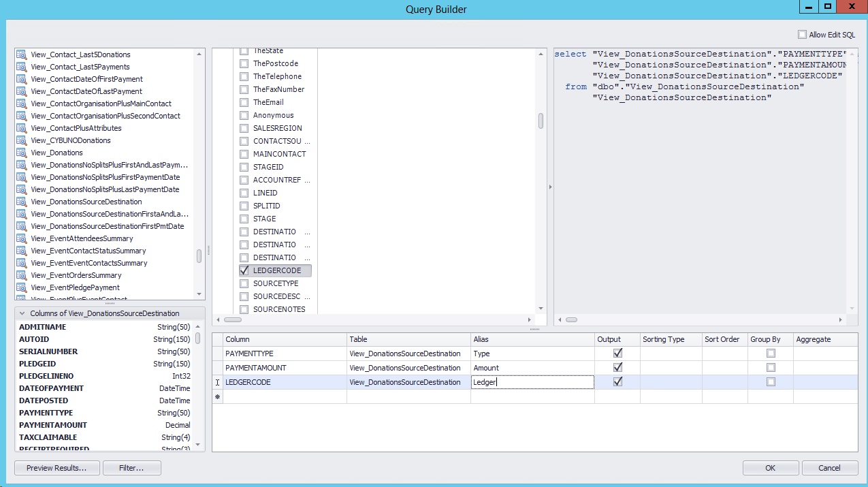This screenshot has height=487, width=868.
Task: Click the View_ContactPlusAttributes view icon
Action: [21, 128]
